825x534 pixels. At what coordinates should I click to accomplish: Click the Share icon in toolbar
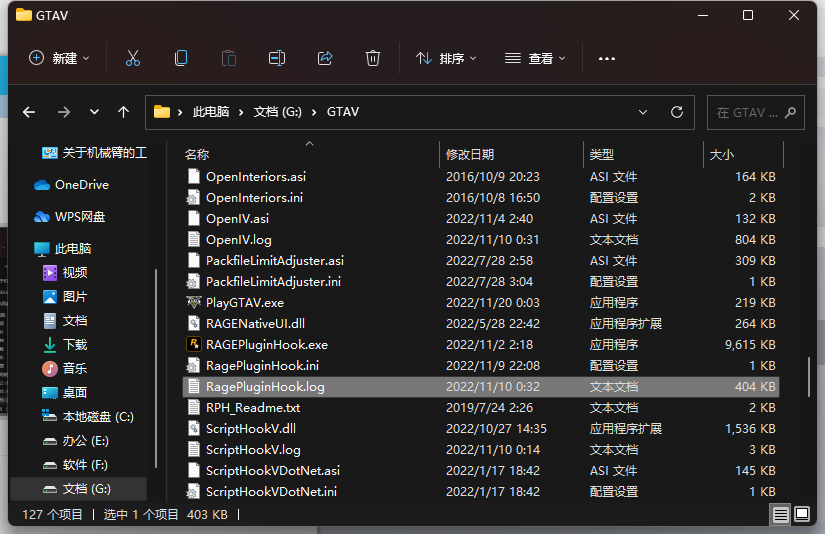(x=325, y=58)
